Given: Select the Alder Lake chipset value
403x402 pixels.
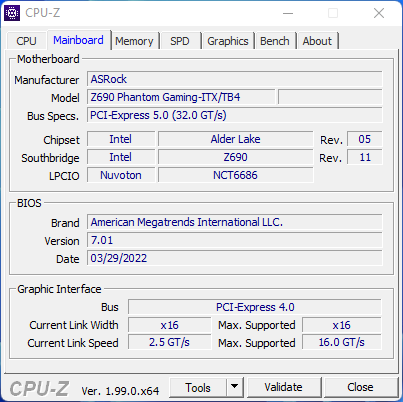Looking at the screenshot, I should coord(236,139).
